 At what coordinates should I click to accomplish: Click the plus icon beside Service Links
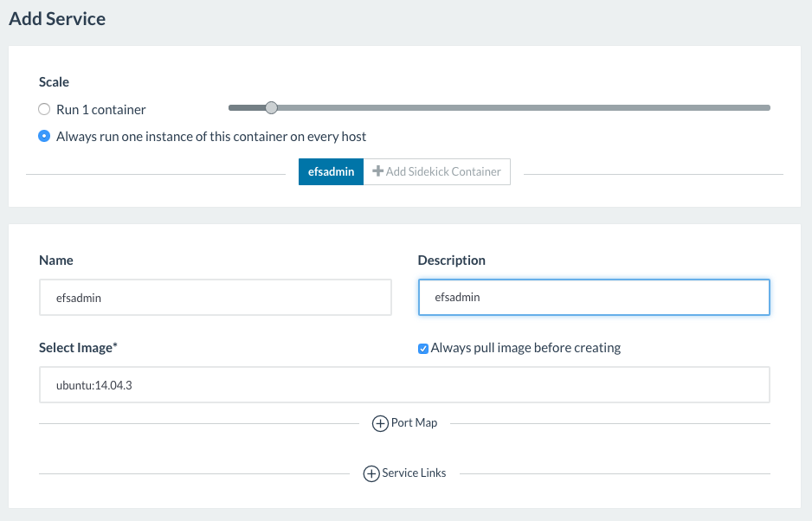tap(371, 473)
